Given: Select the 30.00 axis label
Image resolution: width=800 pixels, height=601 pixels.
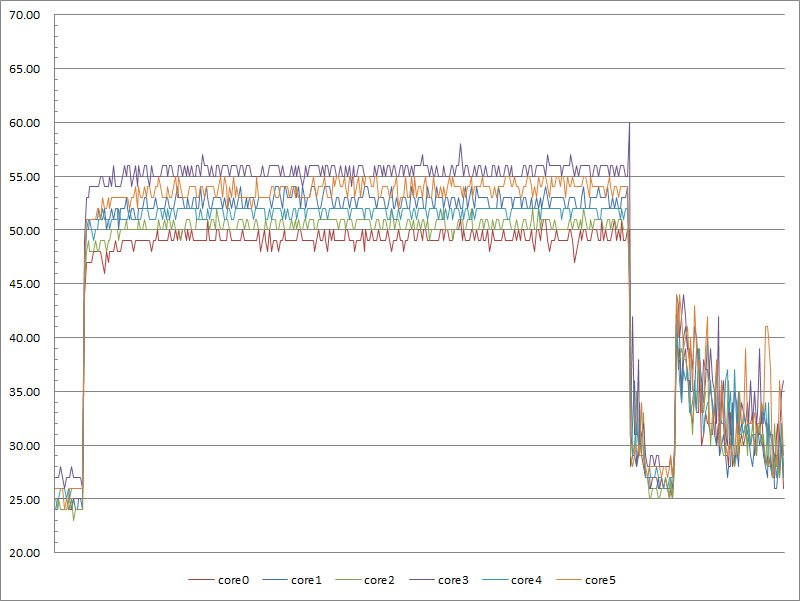Looking at the screenshot, I should click(x=24, y=446).
